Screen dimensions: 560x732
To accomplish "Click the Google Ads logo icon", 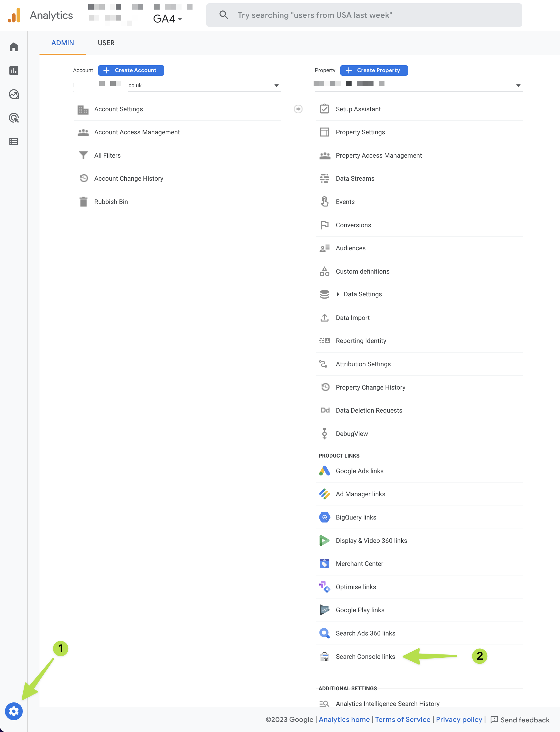I will click(324, 471).
